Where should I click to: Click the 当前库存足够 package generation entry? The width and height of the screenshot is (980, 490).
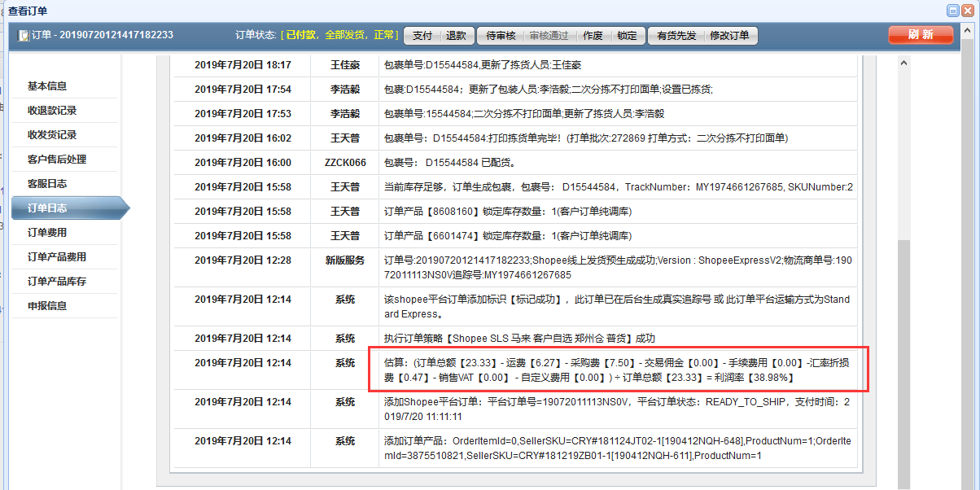[x=619, y=187]
